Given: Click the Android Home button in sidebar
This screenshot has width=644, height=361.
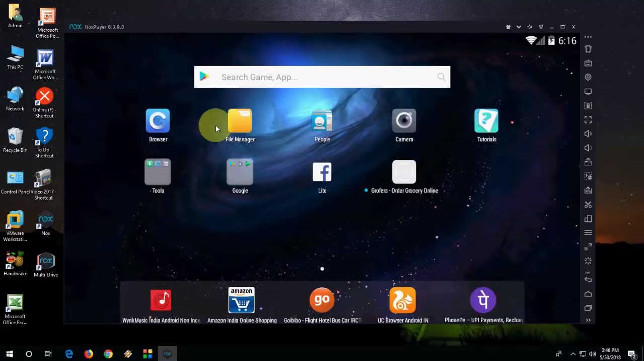Looking at the screenshot, I should tap(588, 293).
